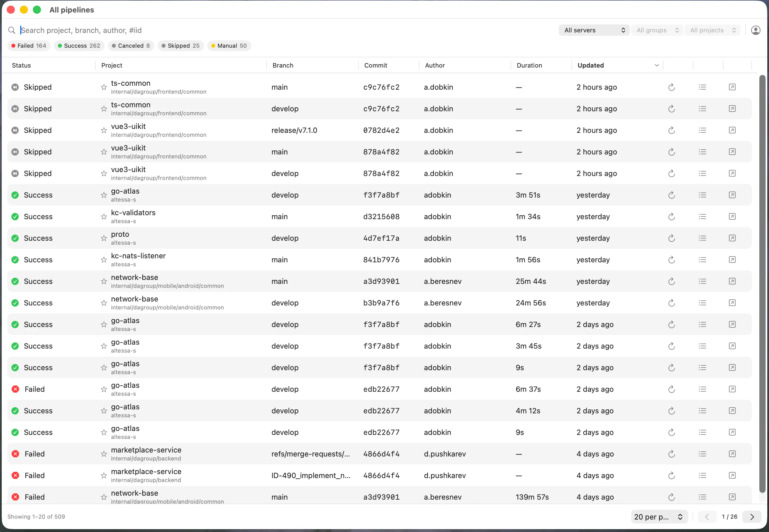Image resolution: width=769 pixels, height=532 pixels.
Task: Show jobs list for vue3-uikit develop row
Action: tap(702, 174)
